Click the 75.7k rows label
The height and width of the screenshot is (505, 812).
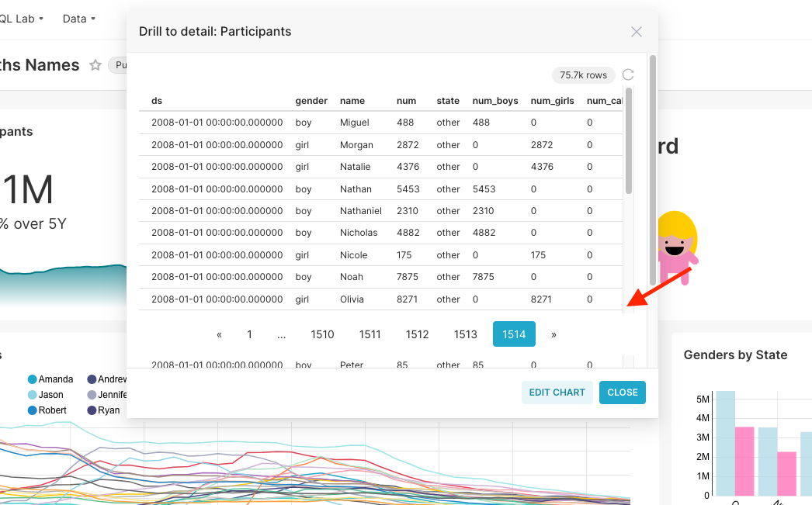(583, 75)
